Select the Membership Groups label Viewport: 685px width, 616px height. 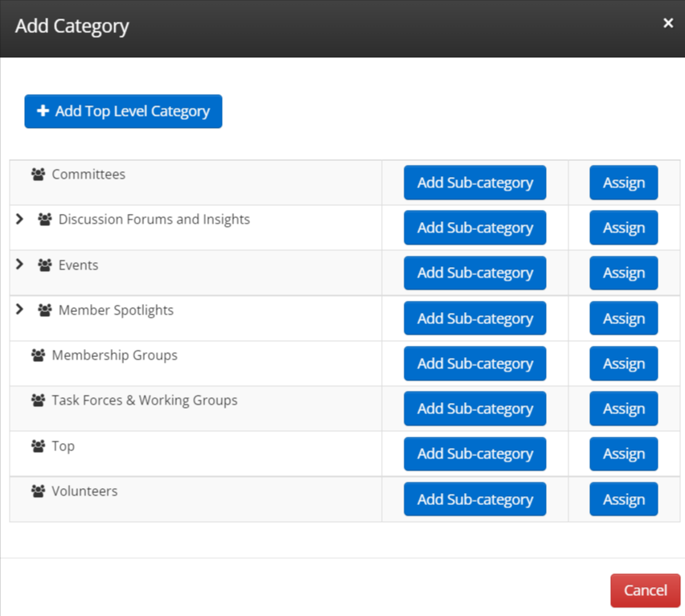point(115,355)
